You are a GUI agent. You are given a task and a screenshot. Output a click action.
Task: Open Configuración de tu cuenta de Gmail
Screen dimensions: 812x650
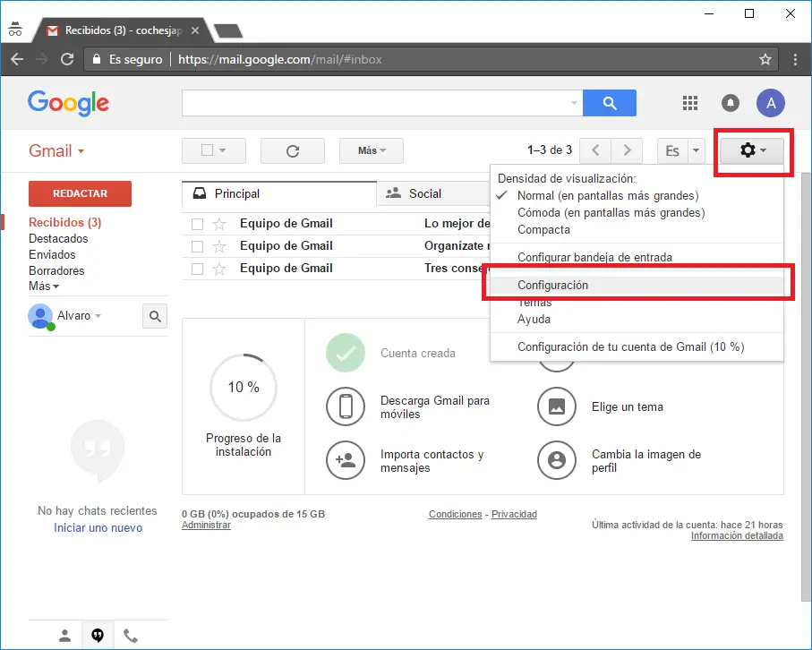(631, 347)
